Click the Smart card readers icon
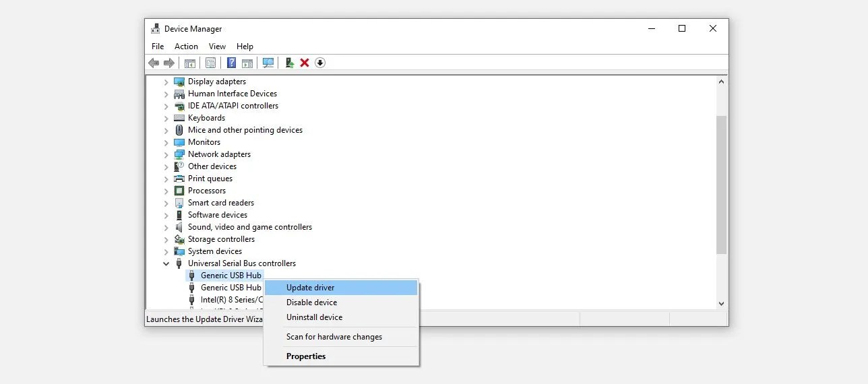868x384 pixels. tap(179, 203)
